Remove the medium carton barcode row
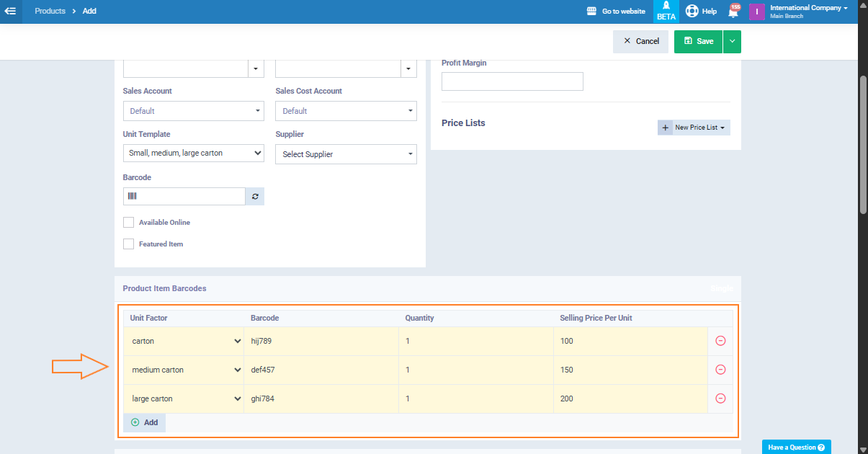The width and height of the screenshot is (868, 454). pyautogui.click(x=720, y=370)
